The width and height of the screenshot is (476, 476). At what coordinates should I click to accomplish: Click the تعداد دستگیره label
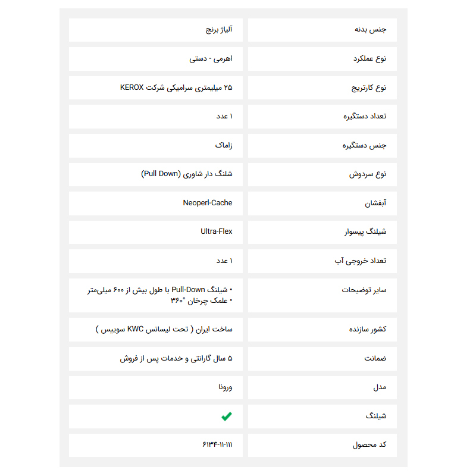[365, 116]
